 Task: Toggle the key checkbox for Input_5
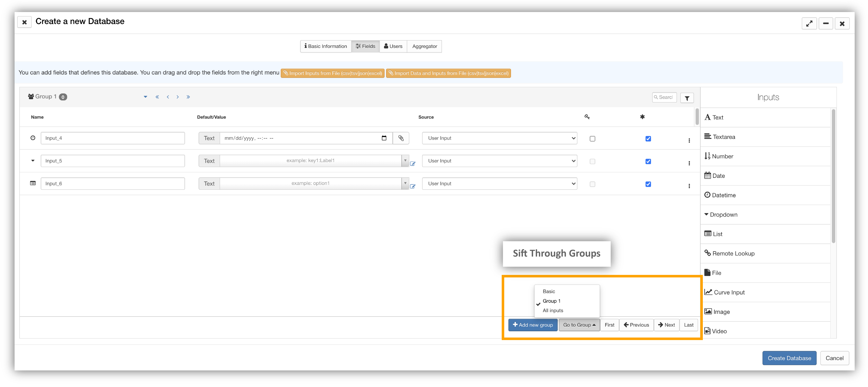(x=592, y=161)
